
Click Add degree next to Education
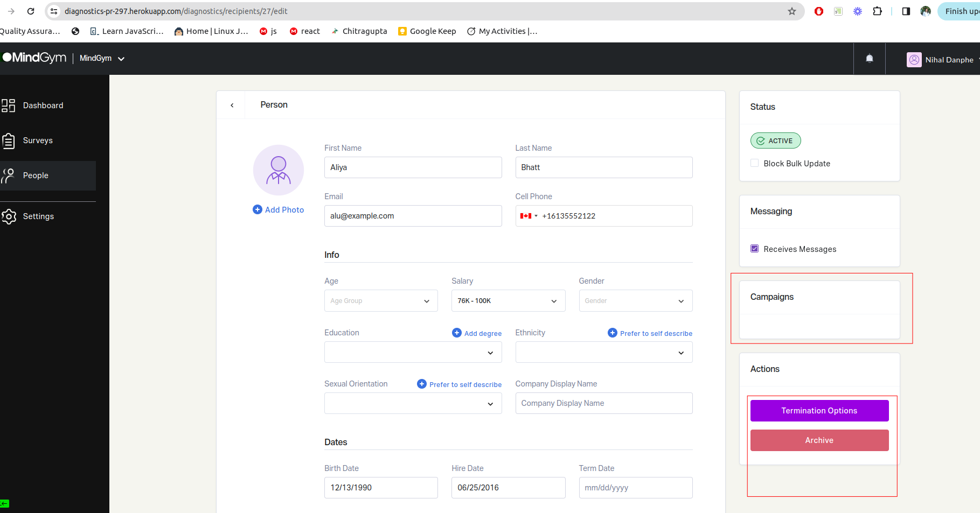tap(477, 333)
